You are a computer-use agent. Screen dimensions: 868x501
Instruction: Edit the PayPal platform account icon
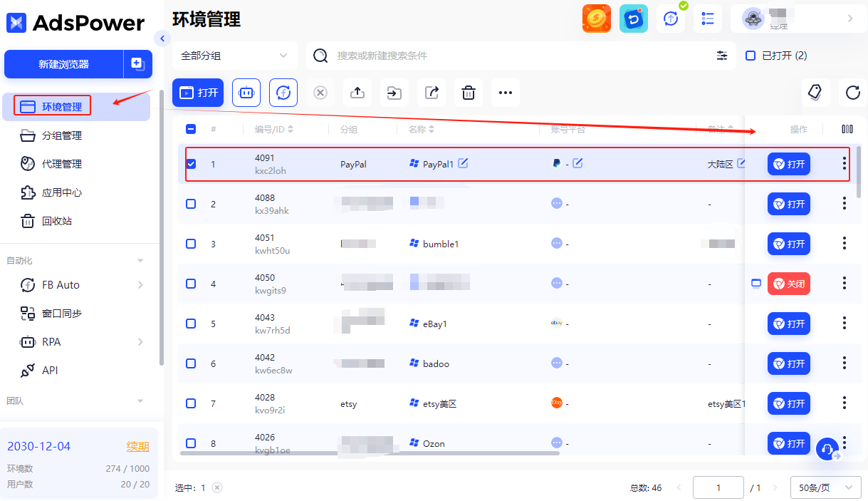coord(577,163)
